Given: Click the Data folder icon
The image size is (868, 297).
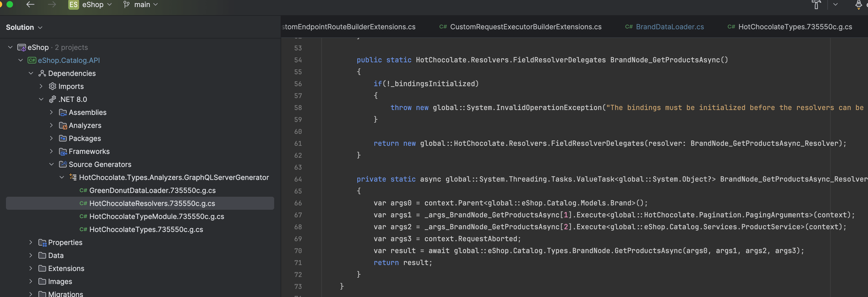Looking at the screenshot, I should tap(42, 256).
